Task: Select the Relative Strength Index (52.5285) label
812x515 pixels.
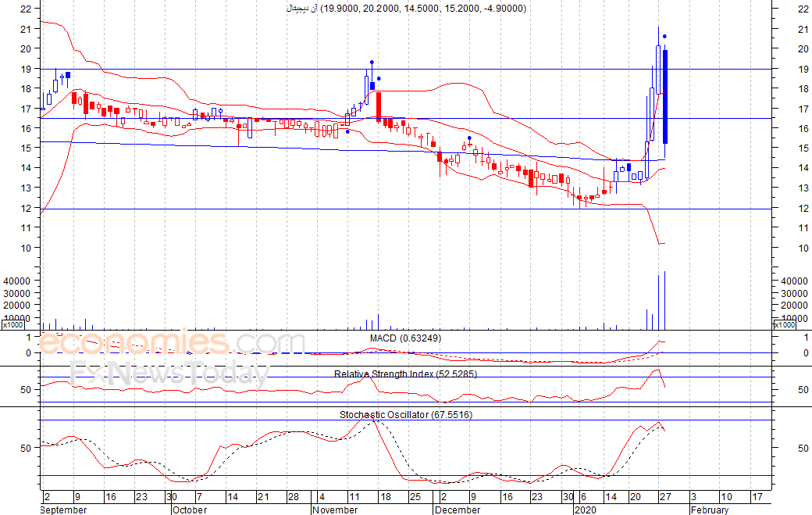Action: pyautogui.click(x=405, y=374)
